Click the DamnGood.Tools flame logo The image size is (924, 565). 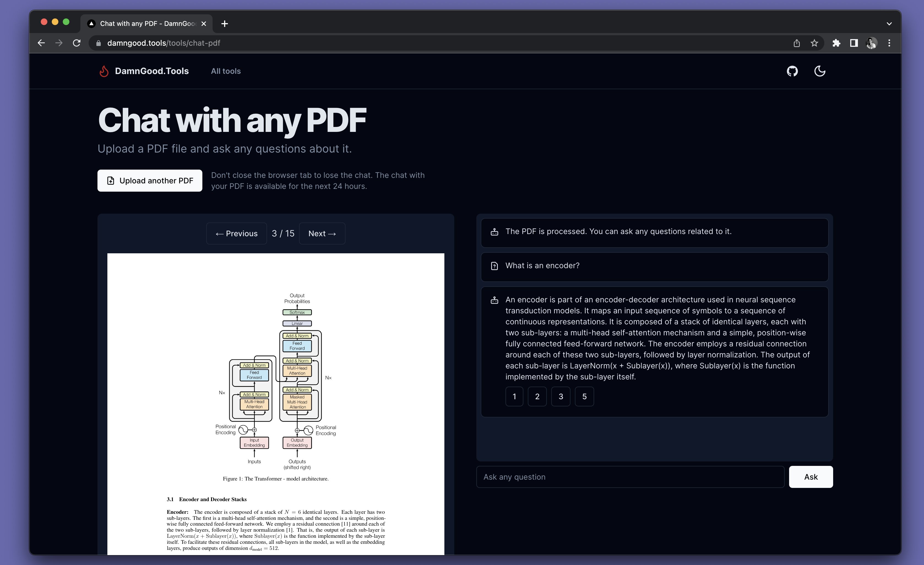point(104,71)
